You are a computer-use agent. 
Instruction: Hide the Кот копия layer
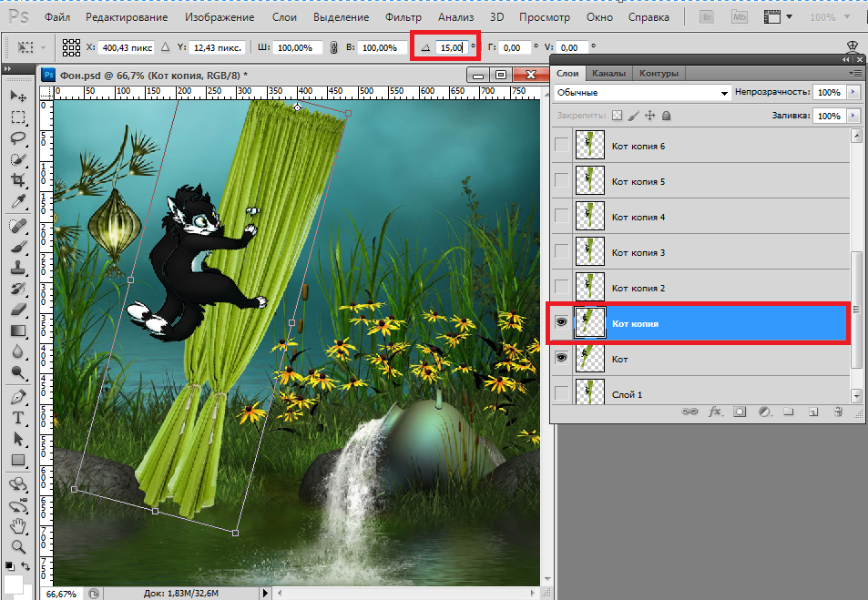point(562,323)
